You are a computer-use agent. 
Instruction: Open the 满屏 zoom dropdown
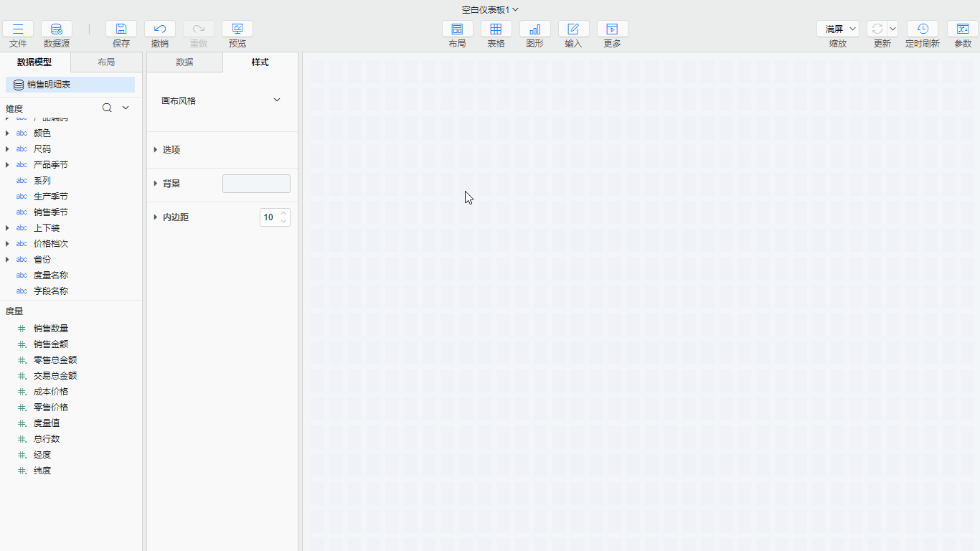click(838, 29)
